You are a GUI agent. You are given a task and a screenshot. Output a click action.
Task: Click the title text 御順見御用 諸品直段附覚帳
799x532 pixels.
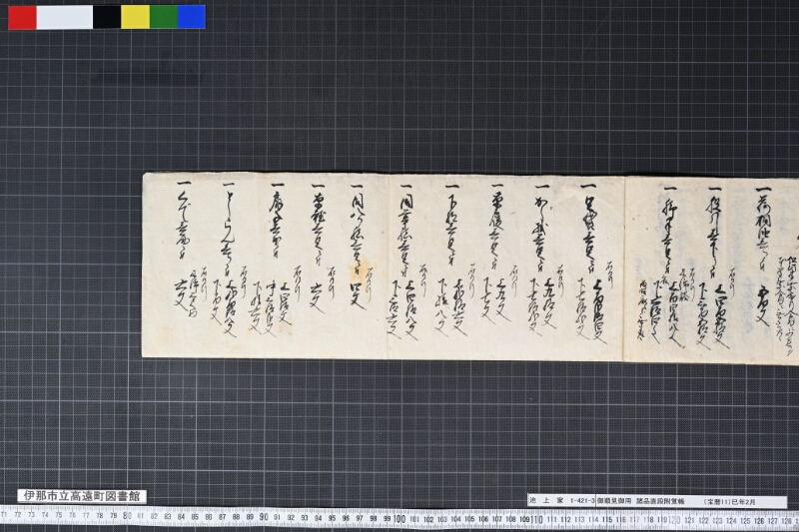pyautogui.click(x=641, y=501)
